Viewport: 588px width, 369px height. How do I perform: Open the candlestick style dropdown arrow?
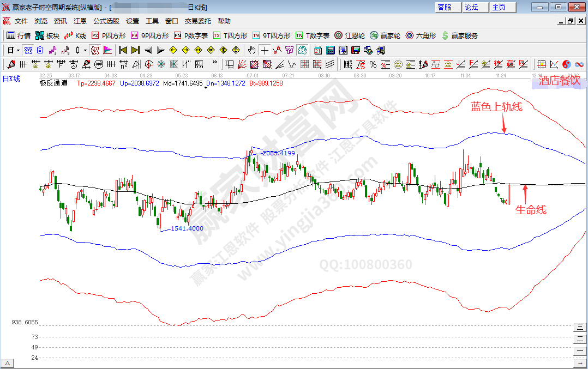pos(85,50)
